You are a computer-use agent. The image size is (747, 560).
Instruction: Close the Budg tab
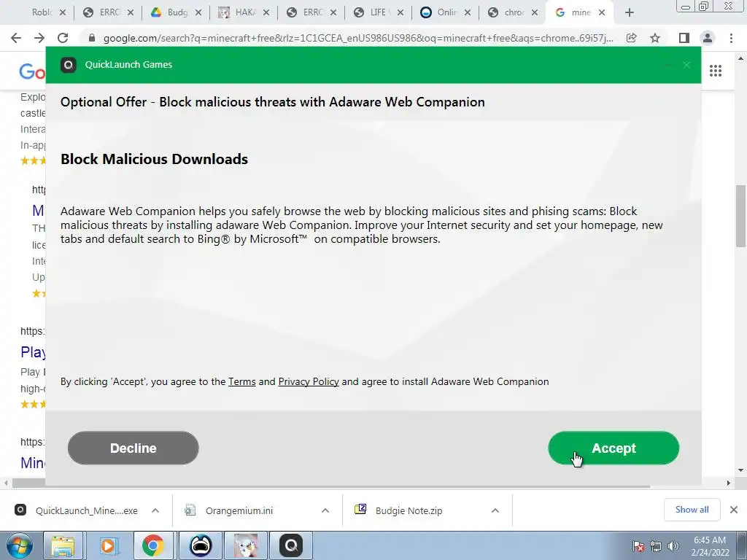(x=198, y=13)
